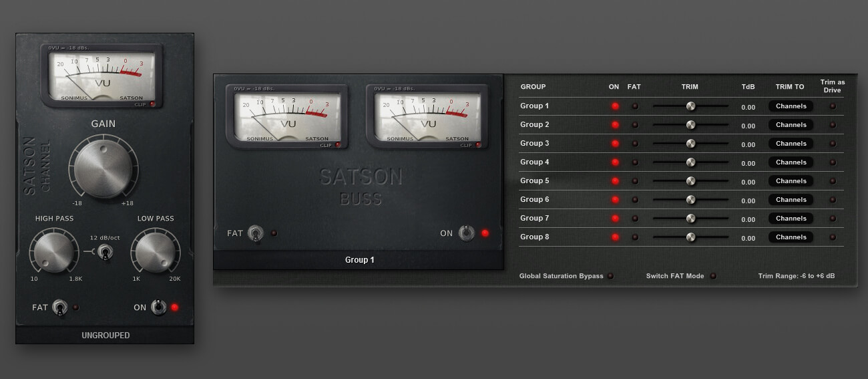Screen dimensions: 868x379
Task: Click the Group 7 name label
Action: [535, 219]
